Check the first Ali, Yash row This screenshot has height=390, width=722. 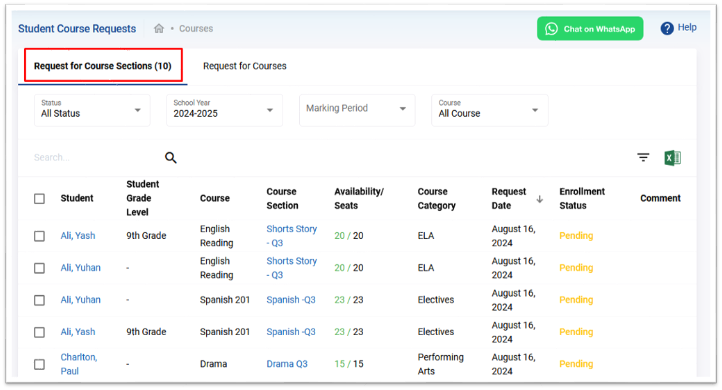(x=40, y=236)
